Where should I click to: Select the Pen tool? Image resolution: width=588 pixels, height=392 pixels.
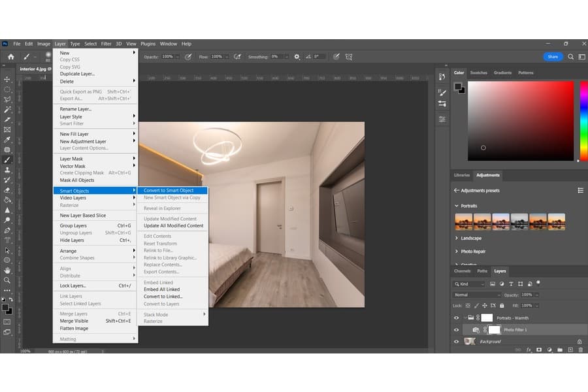tap(7, 231)
